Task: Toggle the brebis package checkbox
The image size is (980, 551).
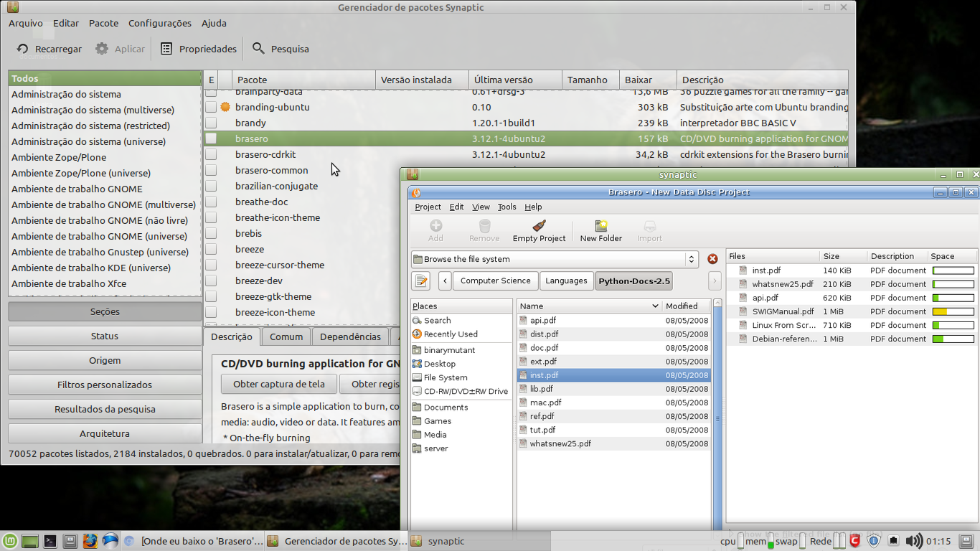Action: coord(211,233)
